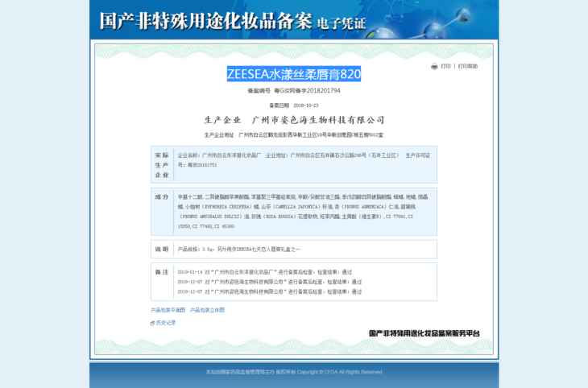Click the 生产企业 company name heading

click(293, 120)
